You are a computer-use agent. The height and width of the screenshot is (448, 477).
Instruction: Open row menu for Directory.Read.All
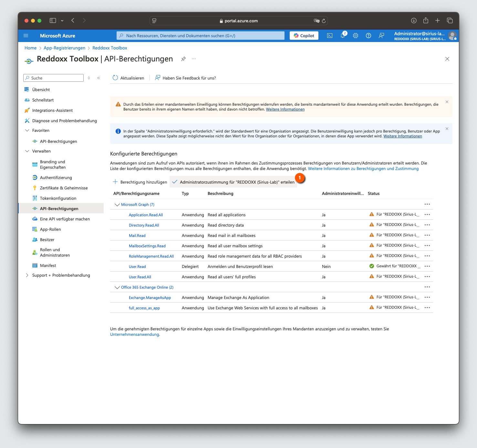coord(427,225)
